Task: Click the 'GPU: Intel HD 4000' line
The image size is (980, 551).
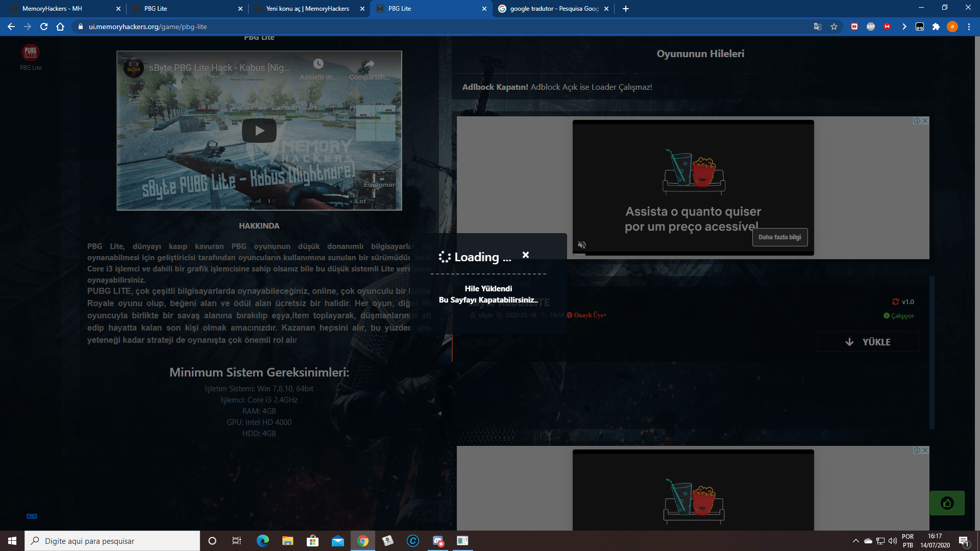Action: (x=259, y=422)
